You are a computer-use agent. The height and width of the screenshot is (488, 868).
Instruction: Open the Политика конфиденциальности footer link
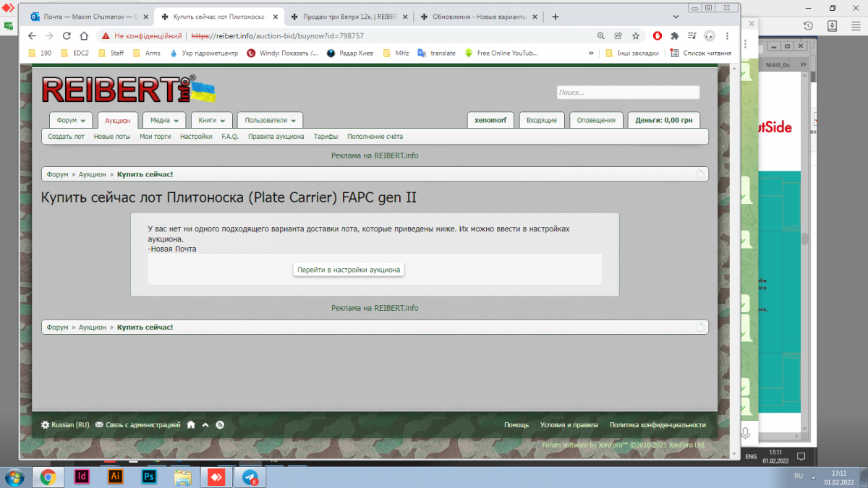[x=658, y=425]
